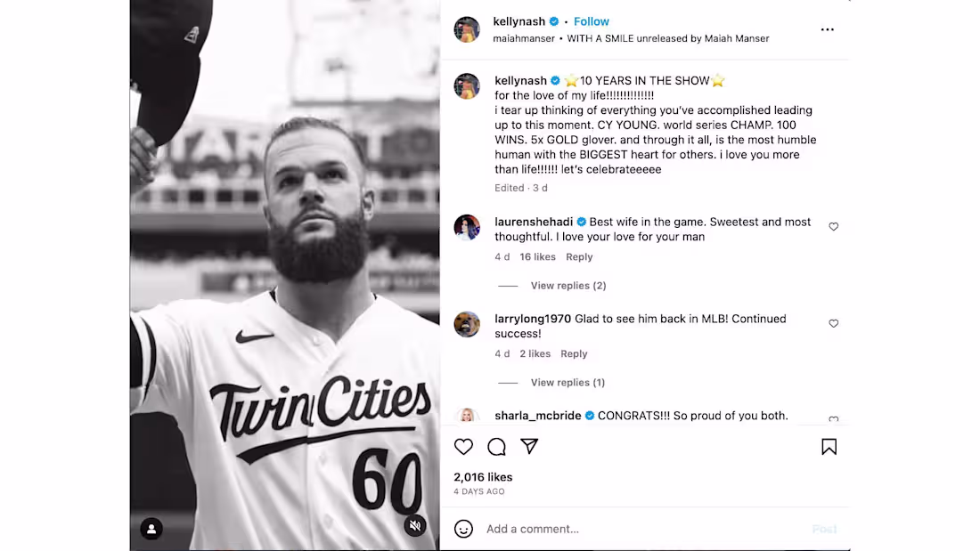Image resolution: width=980 pixels, height=551 pixels.
Task: Show tagged people on the photo
Action: pyautogui.click(x=151, y=529)
